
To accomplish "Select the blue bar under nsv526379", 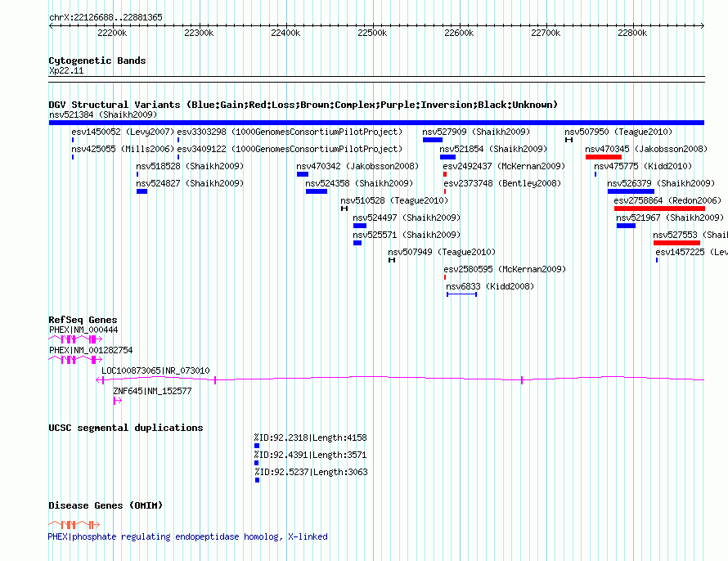I will pos(631,191).
